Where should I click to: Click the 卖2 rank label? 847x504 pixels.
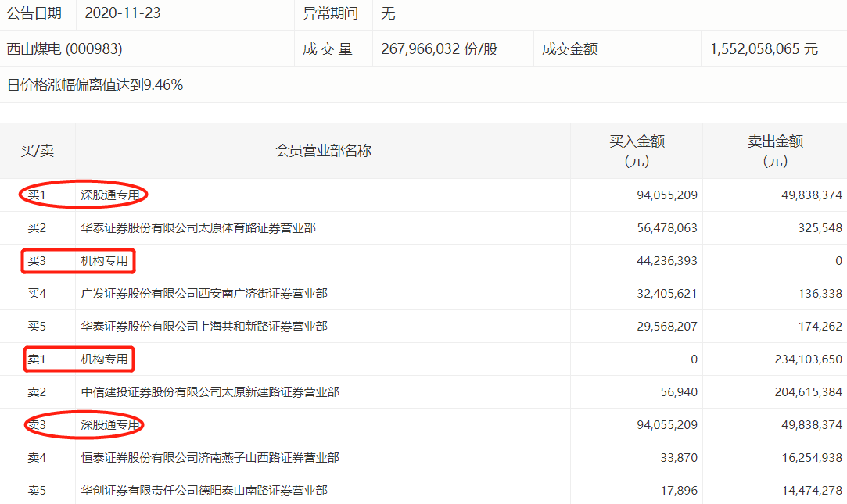[37, 392]
